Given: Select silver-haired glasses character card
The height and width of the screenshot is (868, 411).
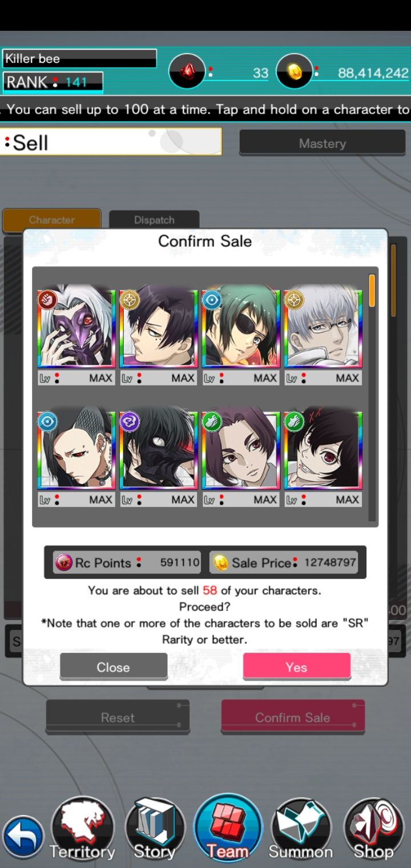Looking at the screenshot, I should 323,328.
